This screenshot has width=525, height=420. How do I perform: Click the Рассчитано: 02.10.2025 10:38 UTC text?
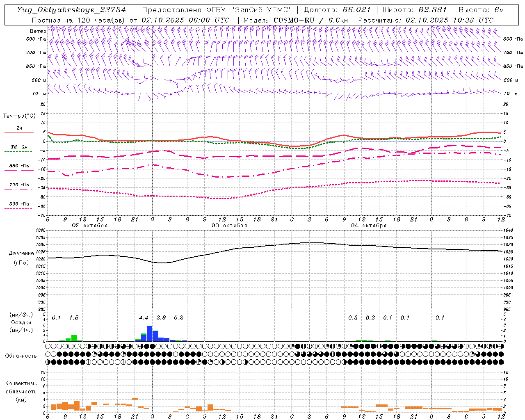(426, 20)
